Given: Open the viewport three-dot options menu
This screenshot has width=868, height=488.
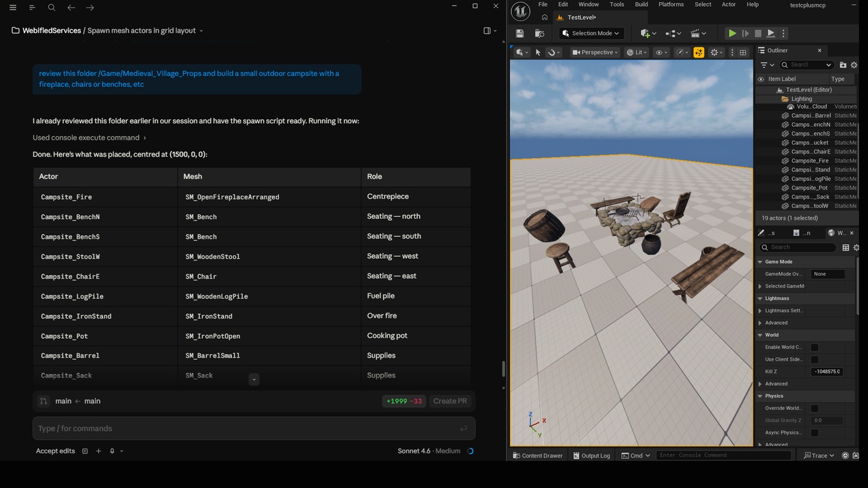Looking at the screenshot, I should tap(733, 52).
